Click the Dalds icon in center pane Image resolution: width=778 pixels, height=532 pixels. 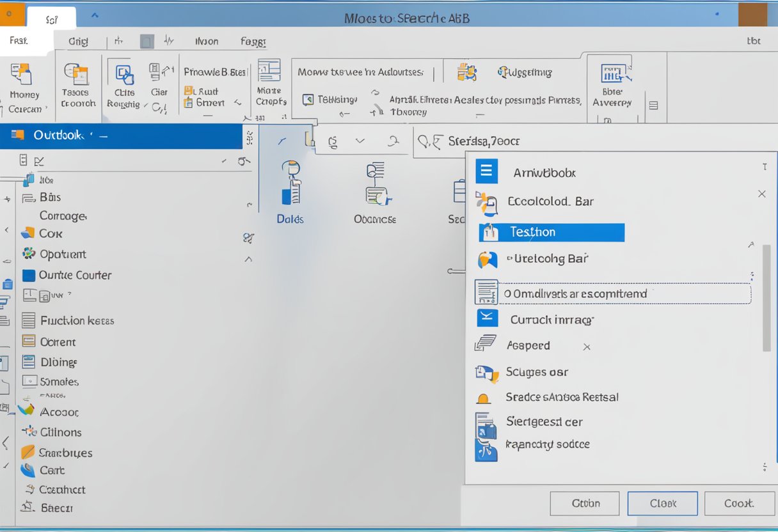[291, 185]
